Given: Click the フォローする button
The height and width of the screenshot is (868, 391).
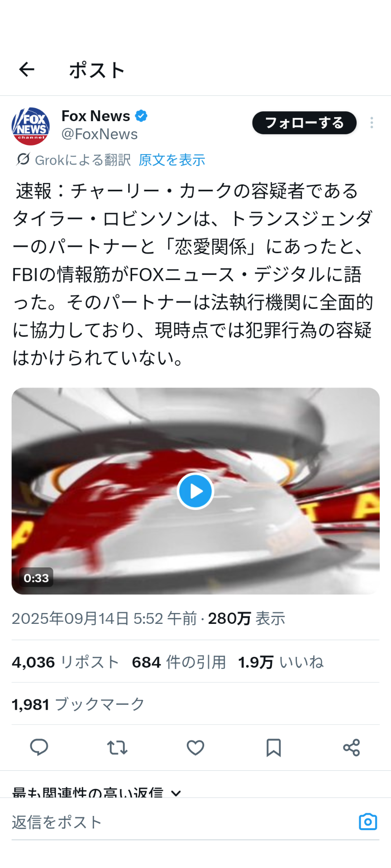Looking at the screenshot, I should 305,123.
